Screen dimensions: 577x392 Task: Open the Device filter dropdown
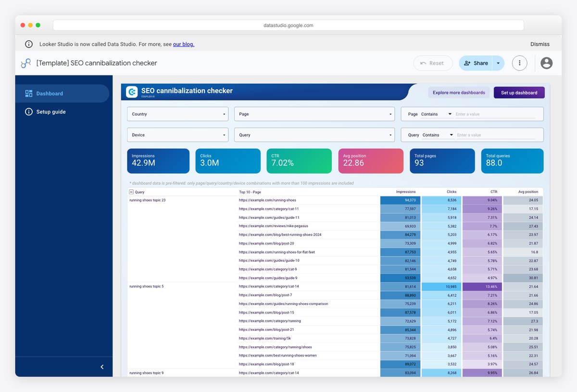pyautogui.click(x=177, y=135)
